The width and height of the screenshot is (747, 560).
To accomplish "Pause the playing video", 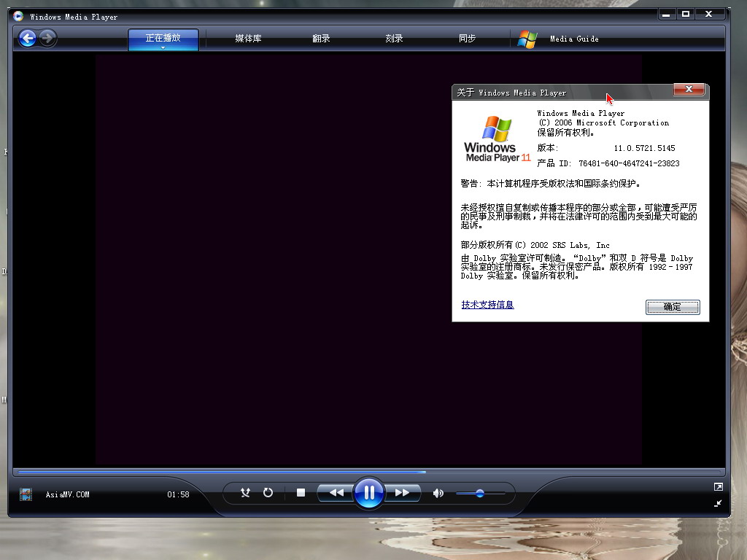I will (368, 492).
